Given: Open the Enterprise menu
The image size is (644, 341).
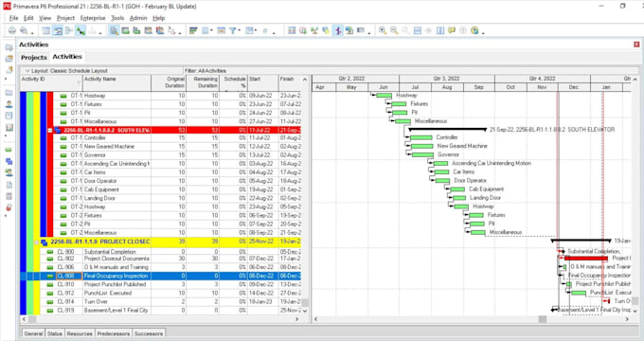Looking at the screenshot, I should tap(93, 18).
